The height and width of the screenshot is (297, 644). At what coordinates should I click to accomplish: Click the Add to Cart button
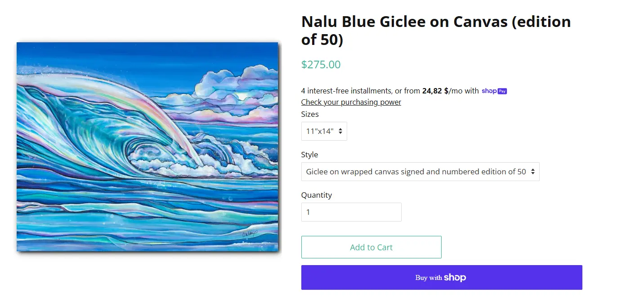371,247
